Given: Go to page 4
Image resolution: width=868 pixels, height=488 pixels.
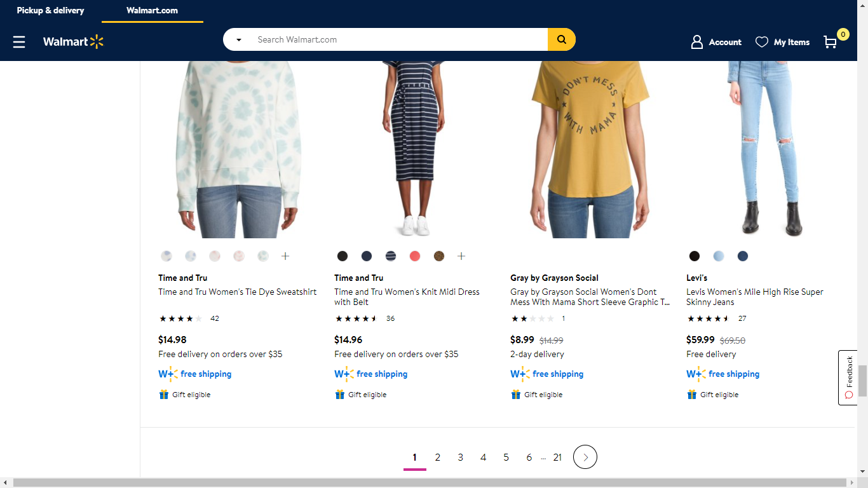Looking at the screenshot, I should (x=484, y=457).
